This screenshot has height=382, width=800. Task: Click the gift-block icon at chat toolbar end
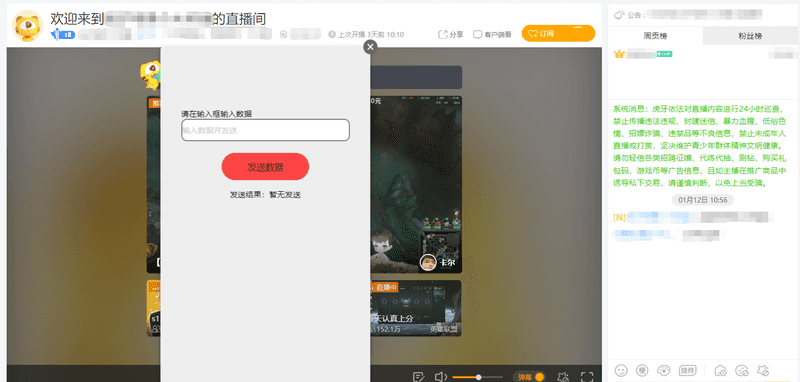pos(763,370)
